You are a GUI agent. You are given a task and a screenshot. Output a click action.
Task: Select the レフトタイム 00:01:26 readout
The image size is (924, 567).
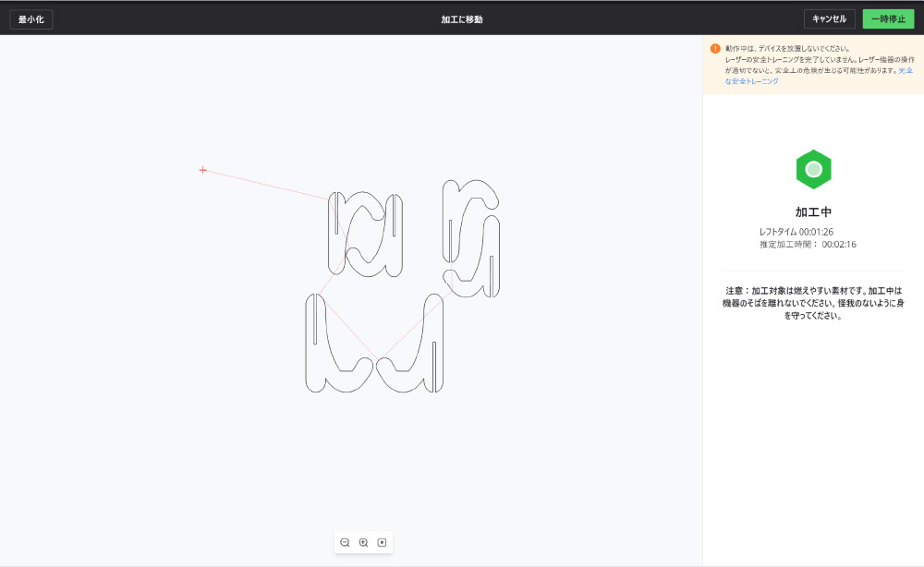tap(796, 232)
